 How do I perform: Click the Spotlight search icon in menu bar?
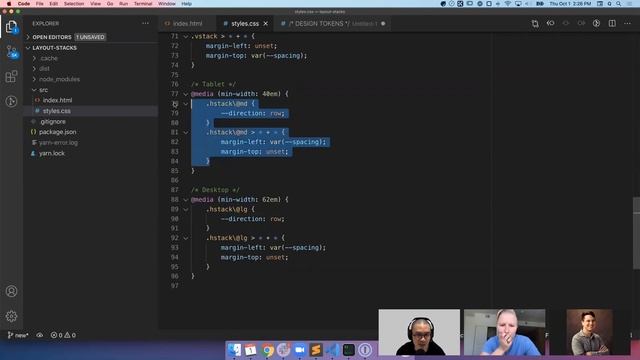619,4
